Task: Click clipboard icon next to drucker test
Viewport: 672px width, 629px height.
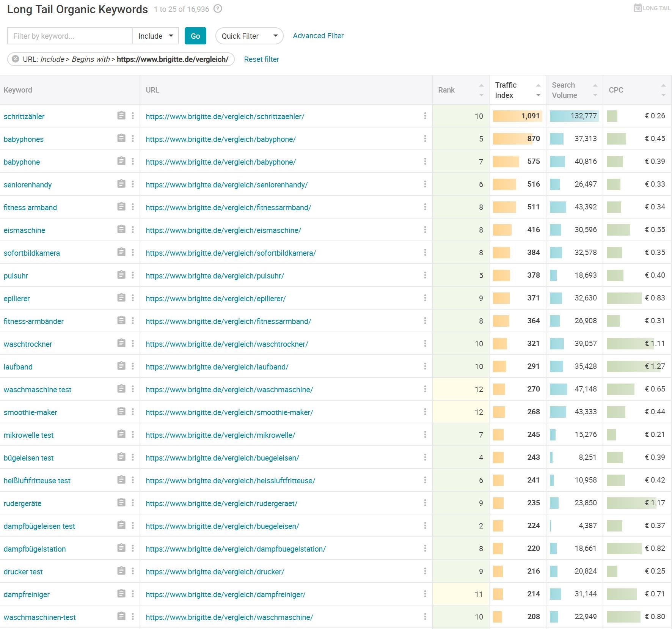Action: [121, 571]
